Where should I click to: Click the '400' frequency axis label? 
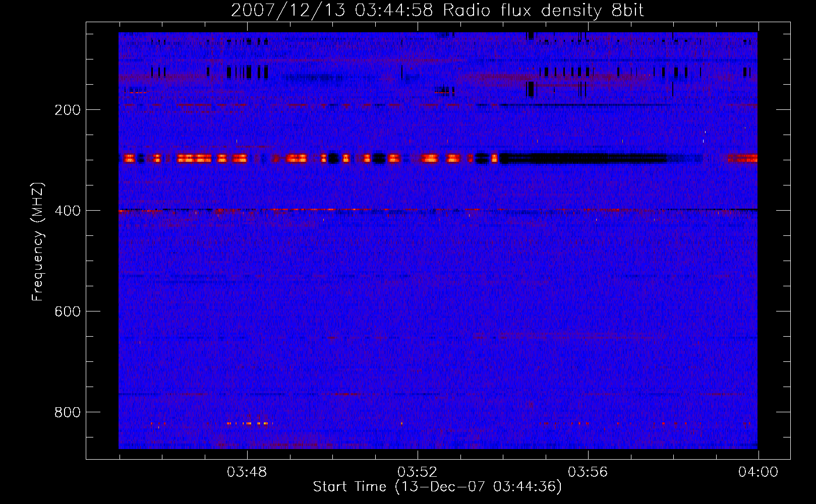68,211
